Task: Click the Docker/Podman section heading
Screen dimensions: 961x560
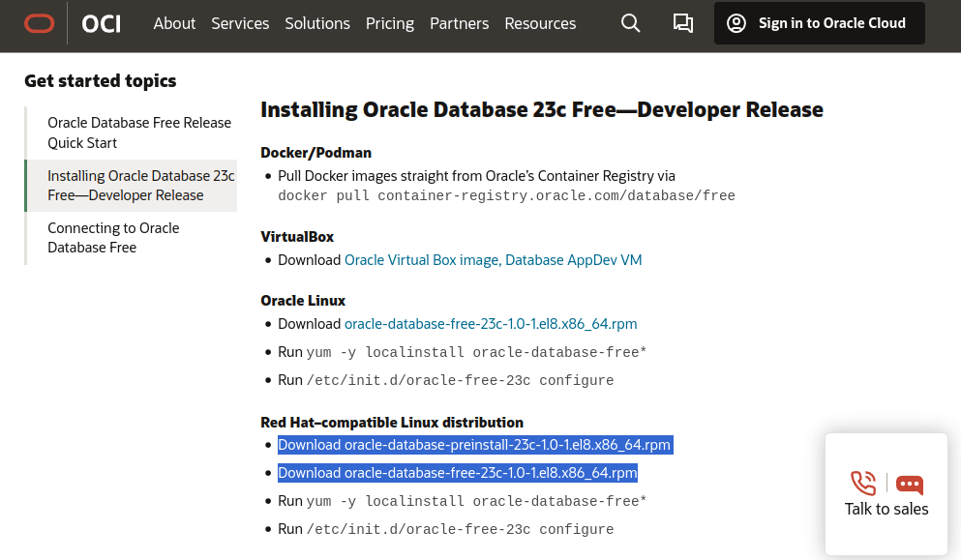Action: pyautogui.click(x=315, y=153)
